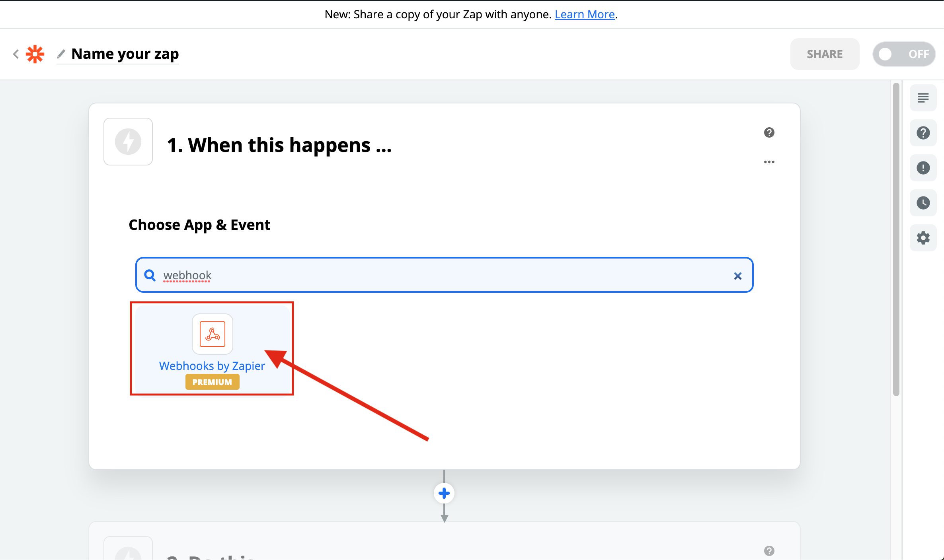944x560 pixels.
Task: Open the step one three-dot menu
Action: 769,162
